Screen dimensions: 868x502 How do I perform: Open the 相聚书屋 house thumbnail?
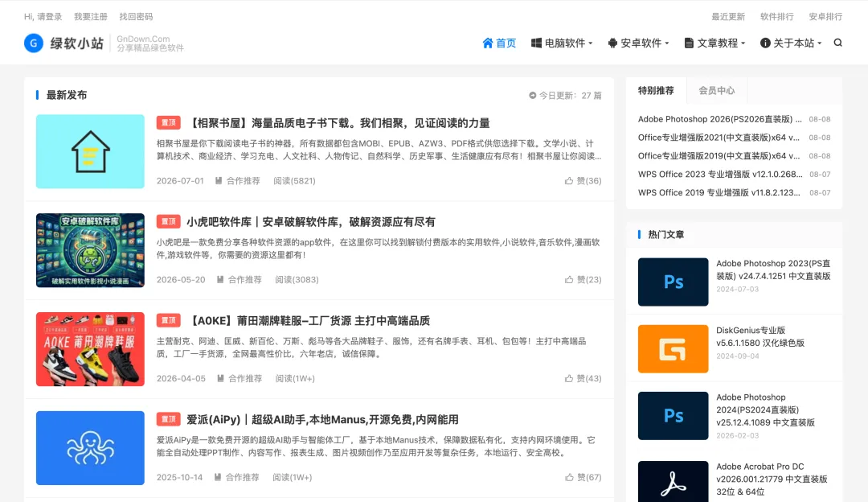[90, 151]
